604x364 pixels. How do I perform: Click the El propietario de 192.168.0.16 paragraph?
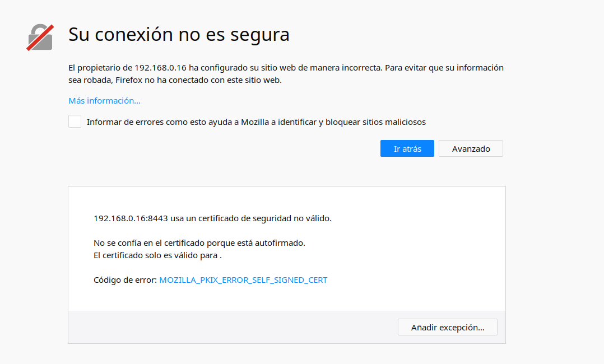click(286, 74)
